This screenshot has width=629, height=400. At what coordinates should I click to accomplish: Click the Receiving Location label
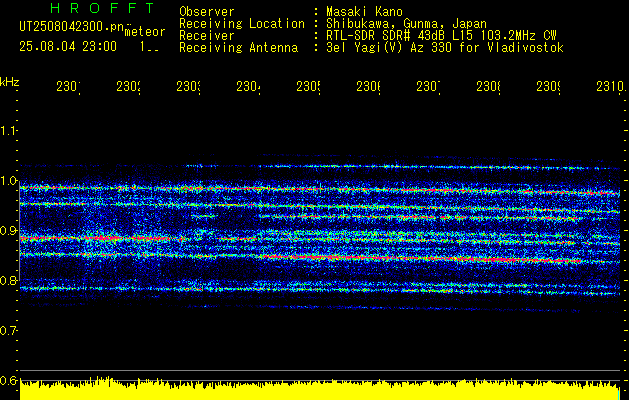pyautogui.click(x=242, y=24)
